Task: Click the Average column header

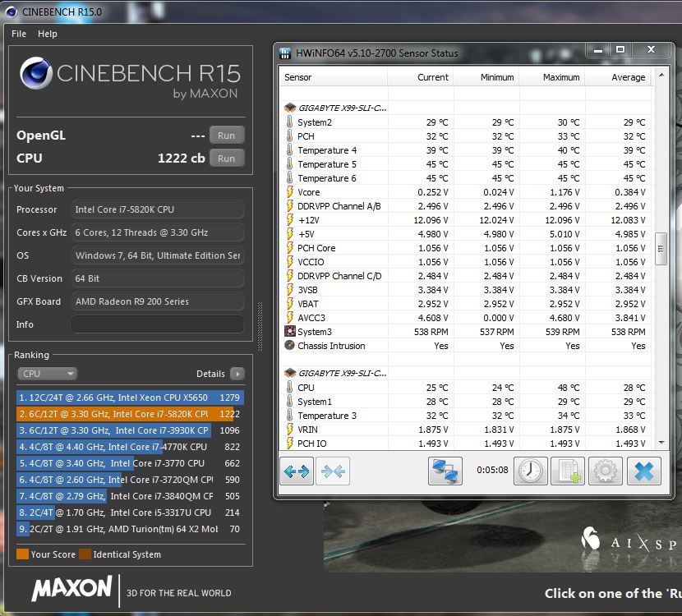Action: (618, 77)
